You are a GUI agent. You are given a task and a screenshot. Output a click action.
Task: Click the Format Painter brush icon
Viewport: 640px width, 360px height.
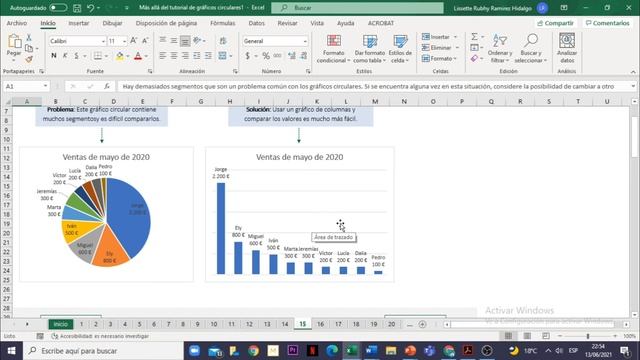click(x=29, y=59)
